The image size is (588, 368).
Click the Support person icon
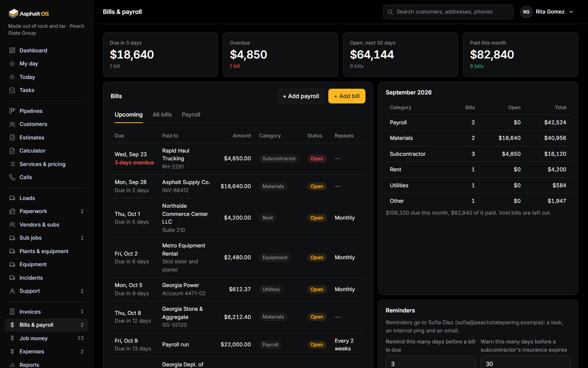[12, 291]
